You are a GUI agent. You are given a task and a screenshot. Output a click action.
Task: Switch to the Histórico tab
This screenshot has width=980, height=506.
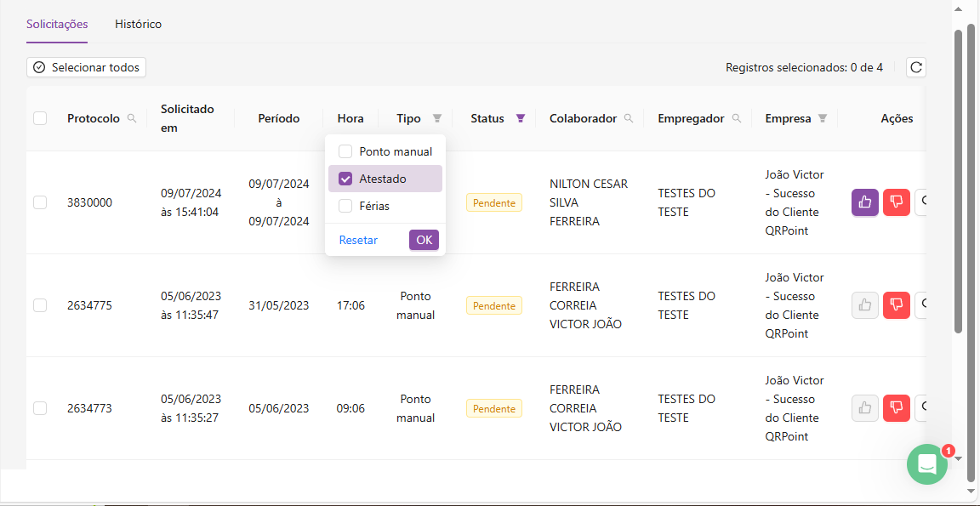[138, 24]
